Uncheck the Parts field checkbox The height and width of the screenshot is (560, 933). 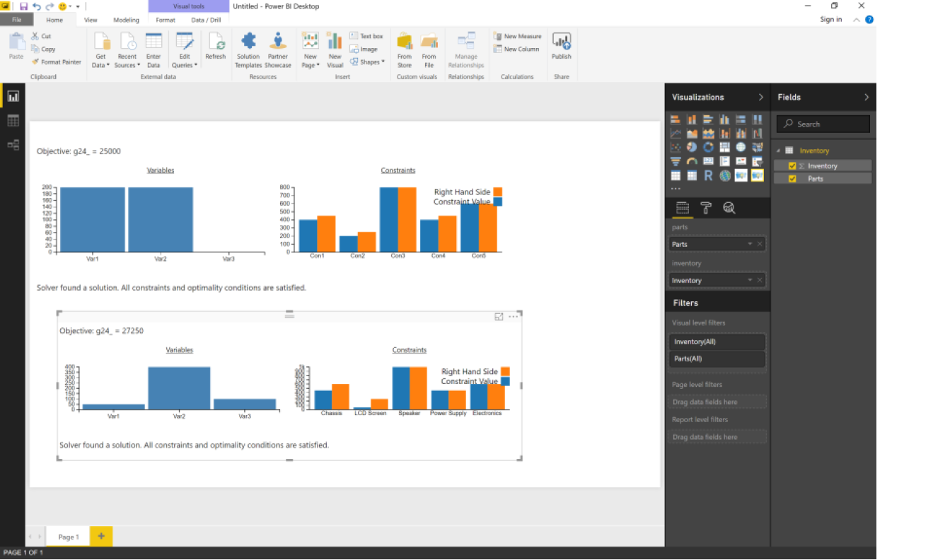pos(792,179)
